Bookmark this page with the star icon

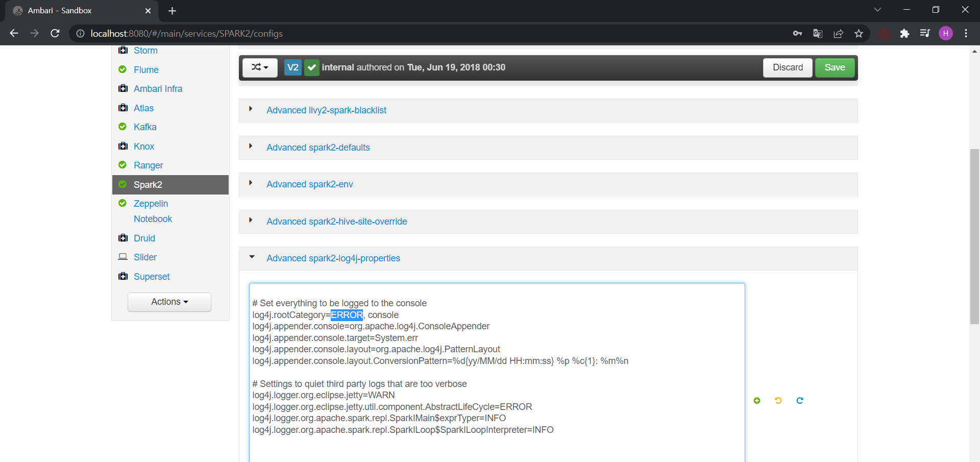click(859, 34)
